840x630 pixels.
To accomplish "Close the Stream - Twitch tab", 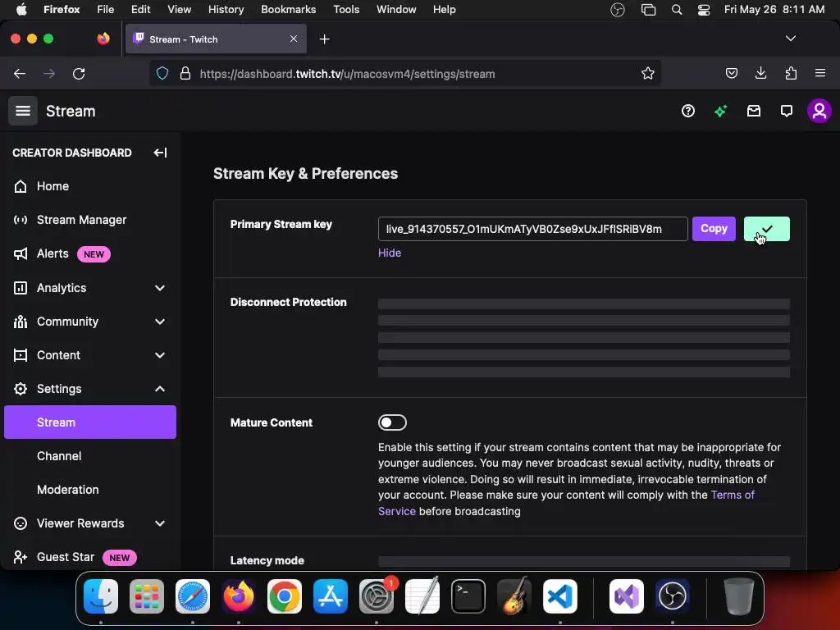I will click(x=294, y=39).
